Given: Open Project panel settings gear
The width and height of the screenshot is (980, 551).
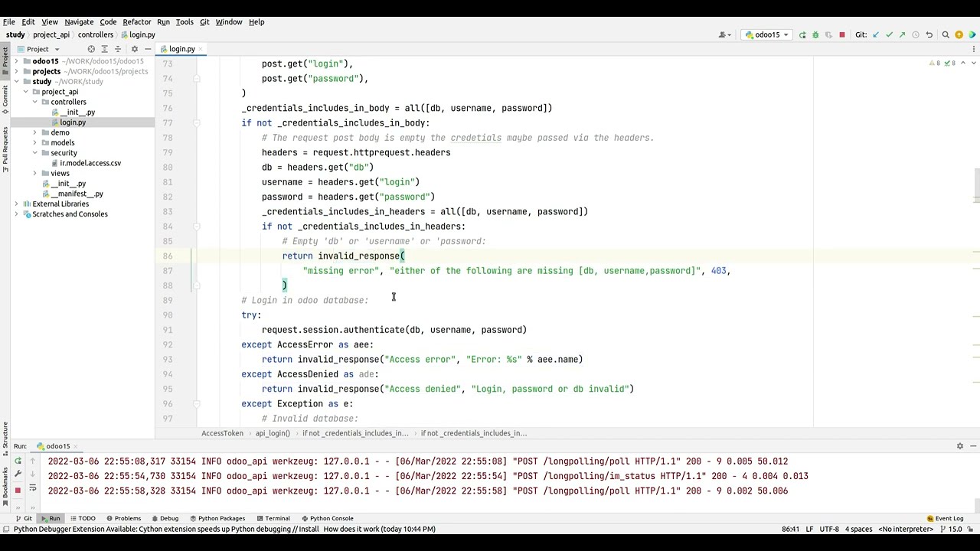Looking at the screenshot, I should [135, 49].
